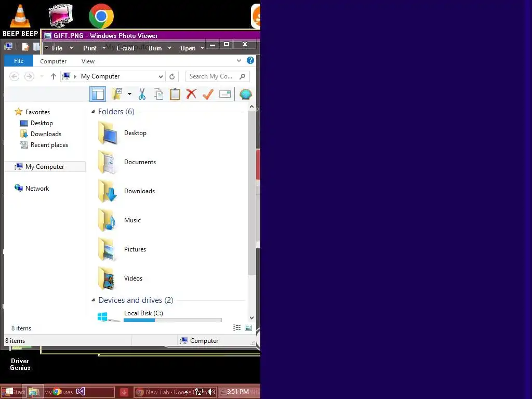Viewport: 532px width, 399px height.
Task: Select the Desktop folder icon
Action: click(x=108, y=133)
